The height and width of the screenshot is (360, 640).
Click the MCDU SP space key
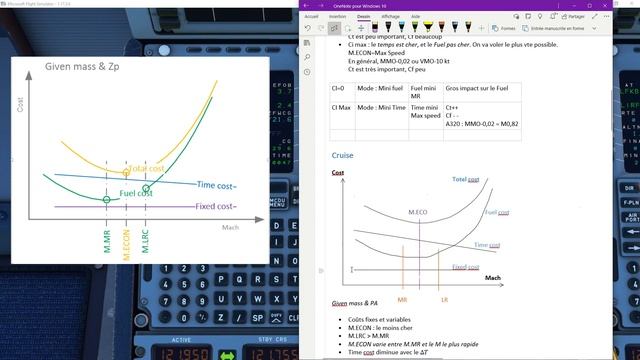[258, 318]
